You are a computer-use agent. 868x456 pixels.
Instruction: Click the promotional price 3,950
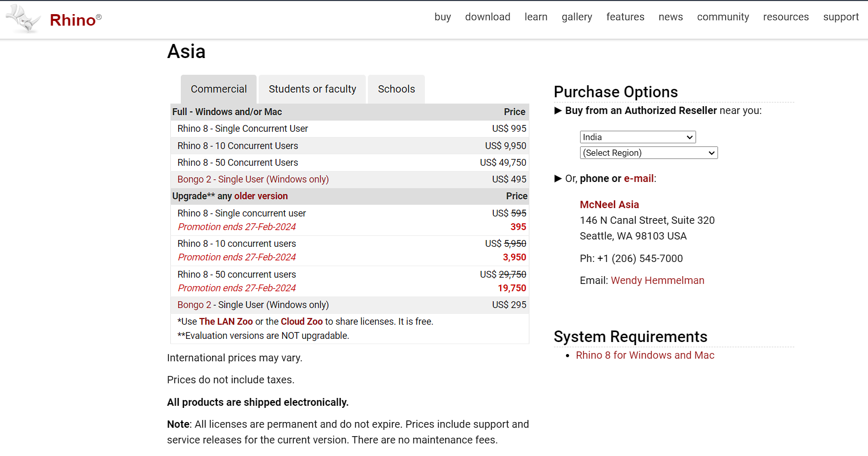pos(514,257)
